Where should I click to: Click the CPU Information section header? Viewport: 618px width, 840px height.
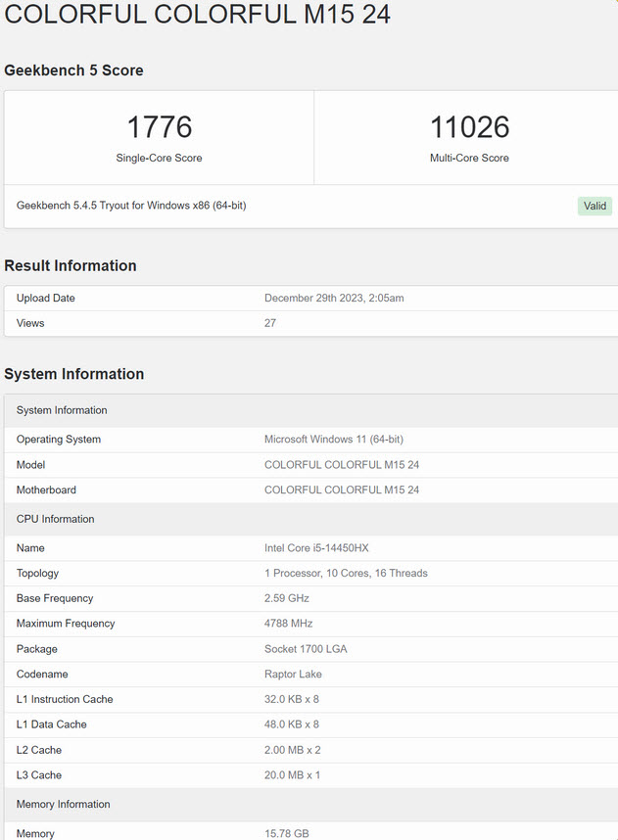(x=55, y=519)
